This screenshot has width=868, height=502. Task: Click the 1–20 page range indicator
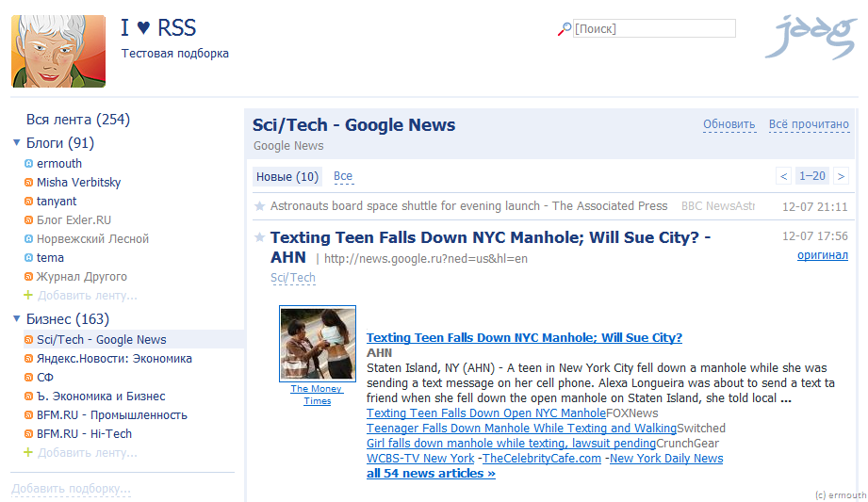(812, 176)
